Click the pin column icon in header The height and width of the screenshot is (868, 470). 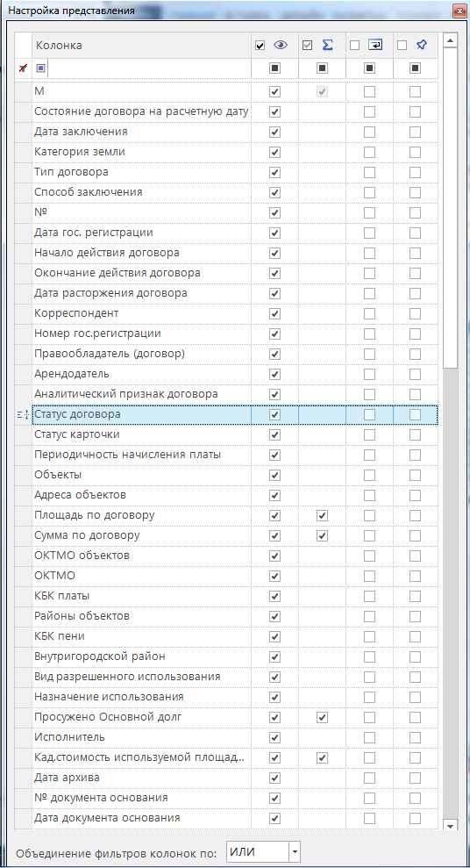click(x=422, y=46)
